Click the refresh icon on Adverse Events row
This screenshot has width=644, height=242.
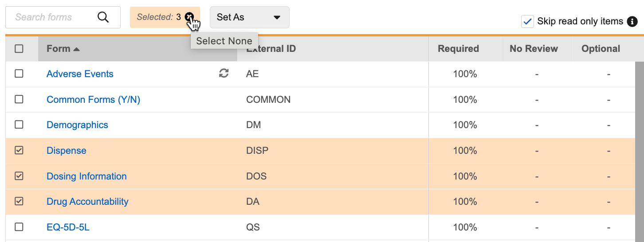click(224, 74)
